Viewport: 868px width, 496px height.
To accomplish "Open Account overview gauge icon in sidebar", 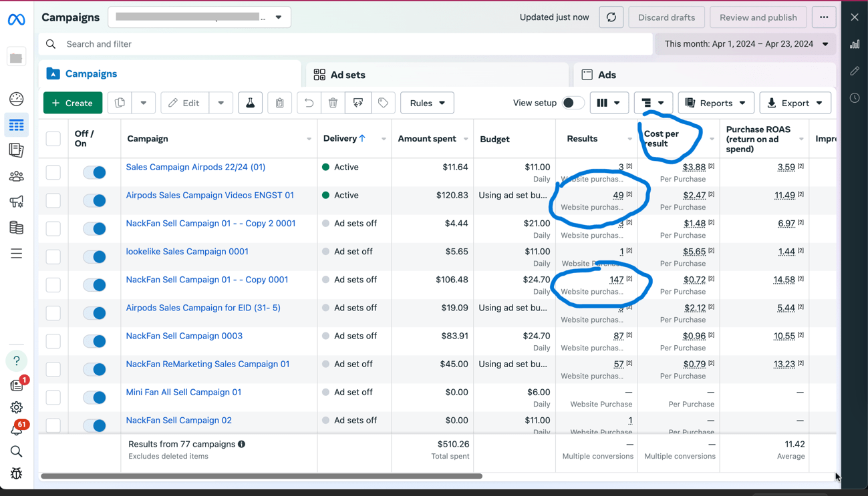I will point(16,99).
